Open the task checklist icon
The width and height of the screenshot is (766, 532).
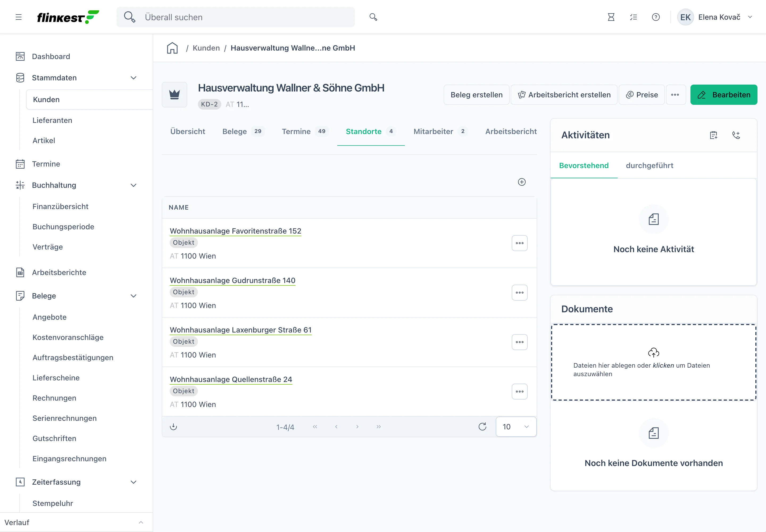coord(633,17)
